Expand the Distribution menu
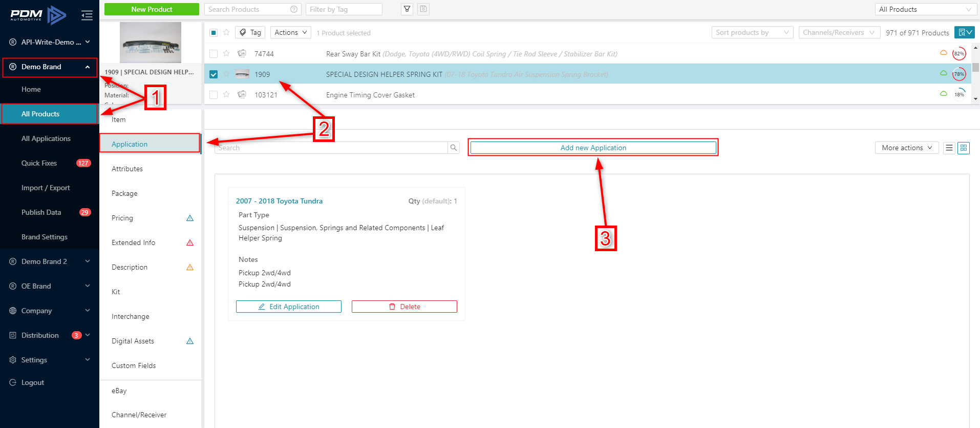This screenshot has width=980, height=428. click(x=88, y=335)
